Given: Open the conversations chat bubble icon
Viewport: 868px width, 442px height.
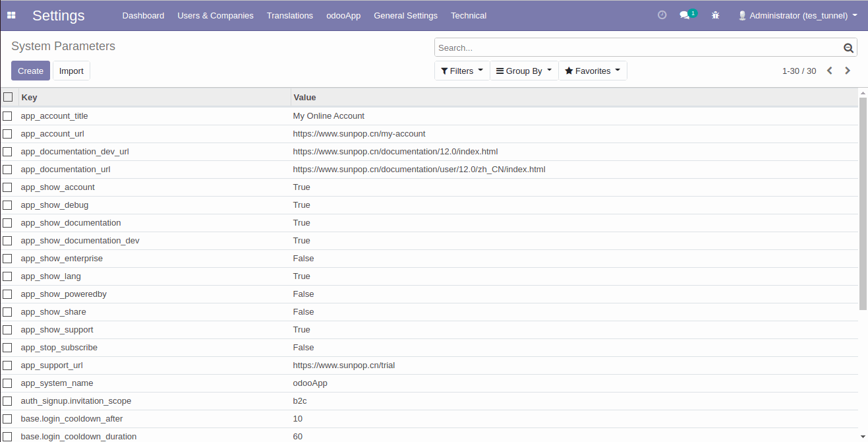Looking at the screenshot, I should [x=685, y=15].
